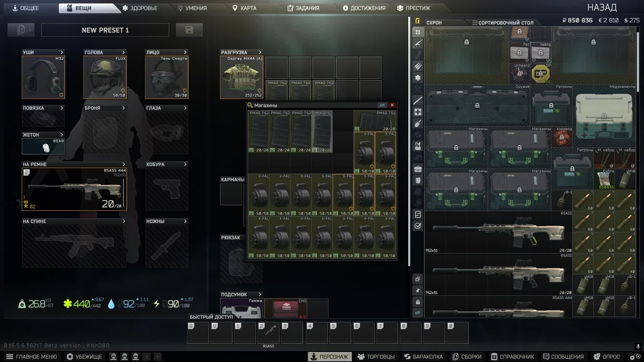
Task: Open the ЗДОРОВЬЕ tab
Action: tap(140, 8)
